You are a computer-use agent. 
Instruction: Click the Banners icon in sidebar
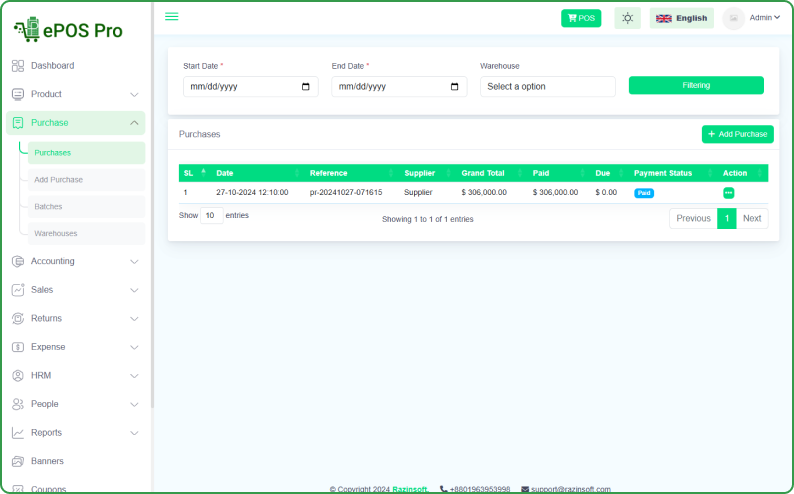point(18,462)
